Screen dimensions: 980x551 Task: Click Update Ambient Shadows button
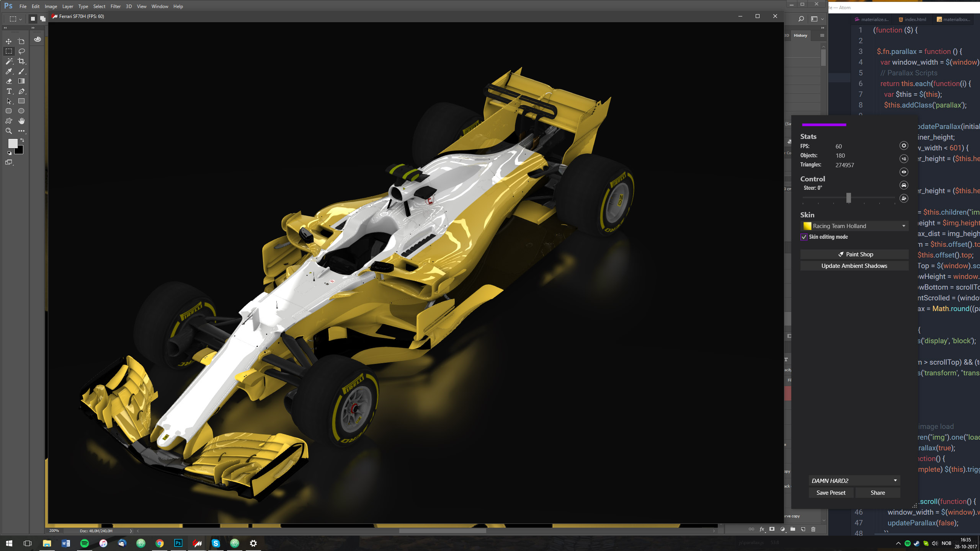coord(854,266)
